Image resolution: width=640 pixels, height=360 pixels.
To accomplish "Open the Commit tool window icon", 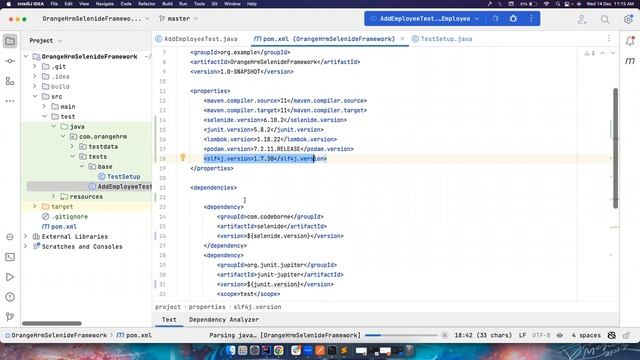I will point(10,61).
